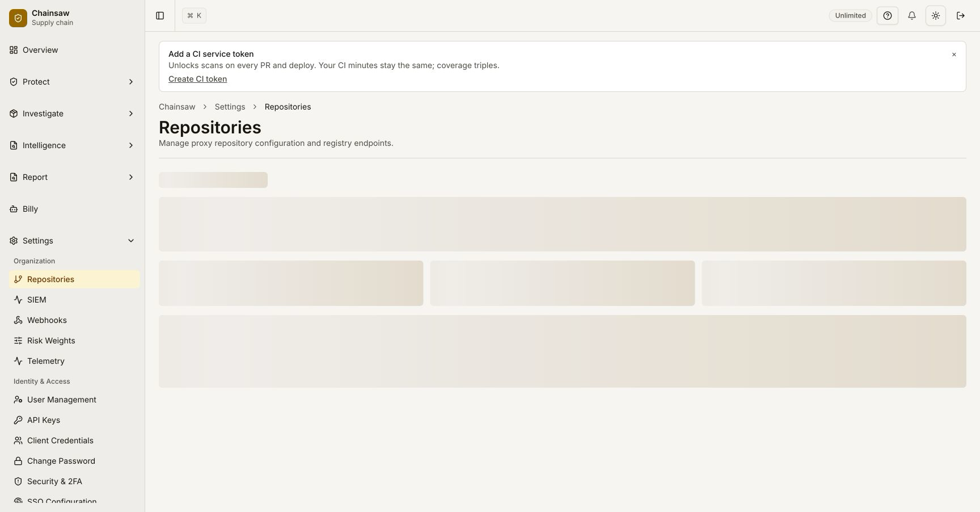Toggle the sidebar panel icon

[160, 16]
